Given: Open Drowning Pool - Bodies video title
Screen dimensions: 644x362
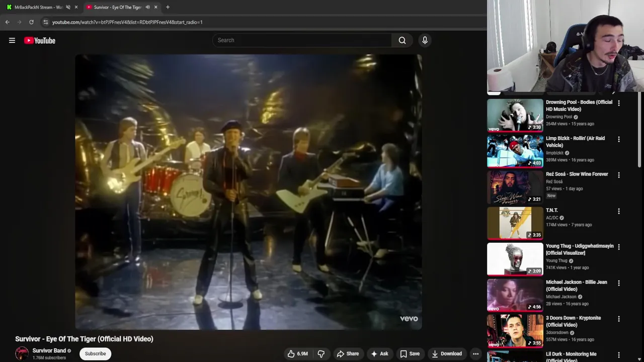Looking at the screenshot, I should pyautogui.click(x=579, y=106).
